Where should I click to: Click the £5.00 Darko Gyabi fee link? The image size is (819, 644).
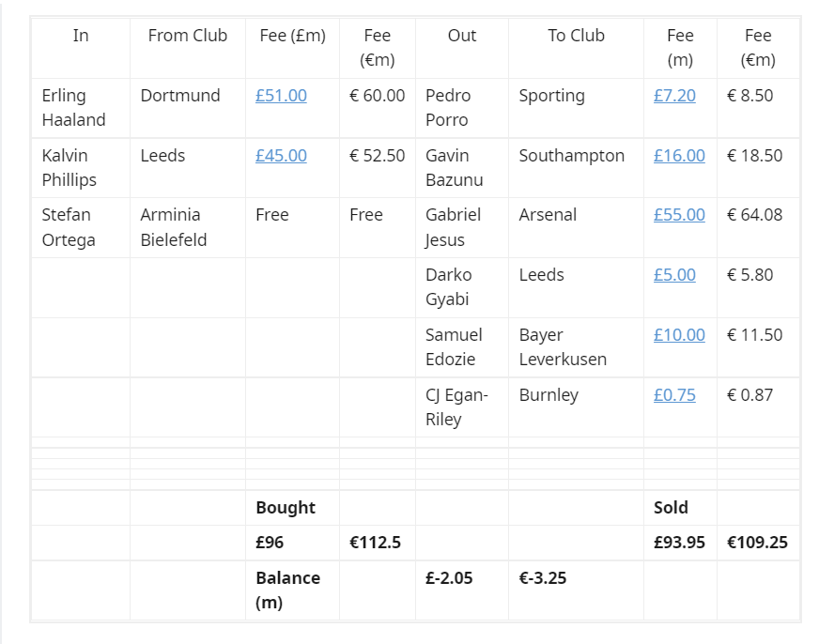[x=674, y=274]
